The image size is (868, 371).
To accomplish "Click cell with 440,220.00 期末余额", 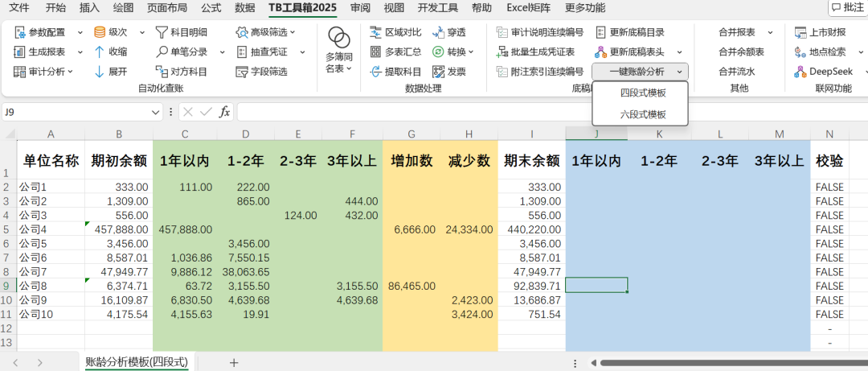I will tap(531, 229).
